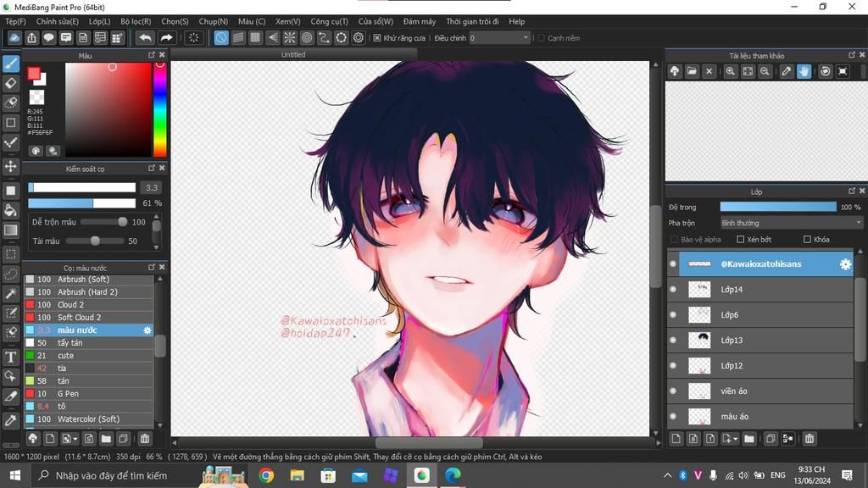Select the Brush tool in left toolbar
The height and width of the screenshot is (488, 868).
(10, 64)
